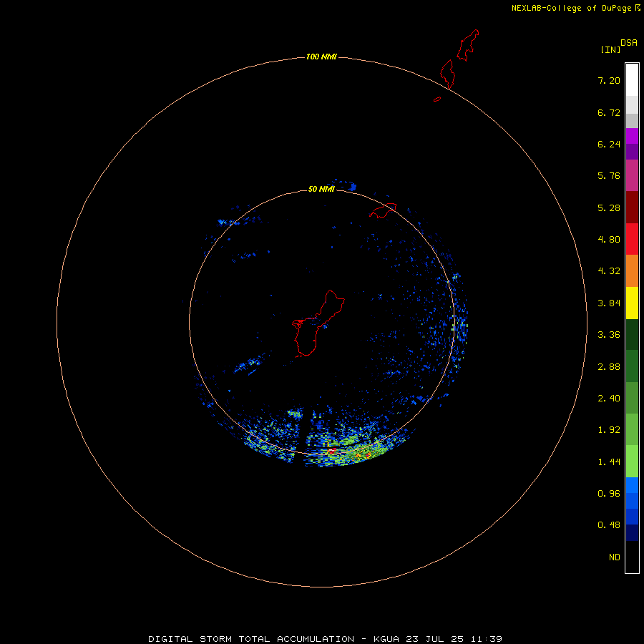Select the 6.72 legend value

[609, 112]
